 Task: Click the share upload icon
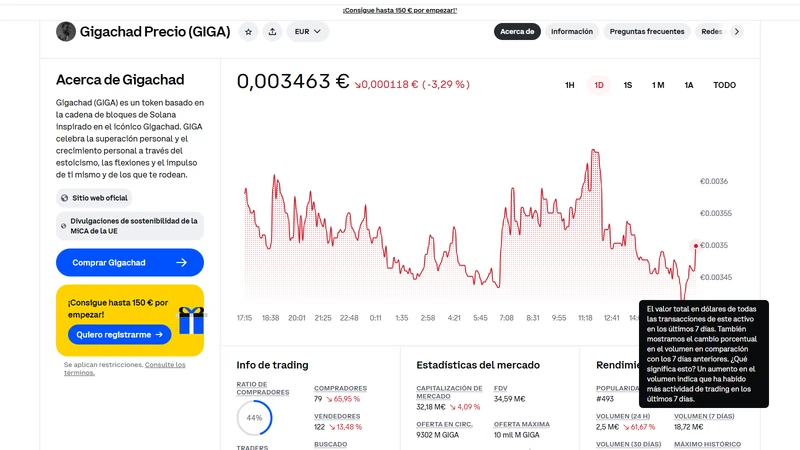pos(272,32)
